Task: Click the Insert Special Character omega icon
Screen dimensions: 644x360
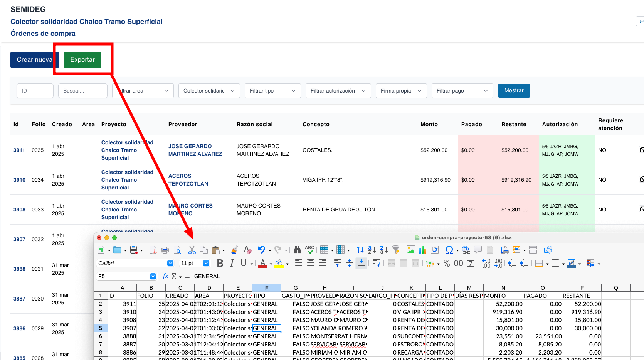Action: tap(449, 250)
